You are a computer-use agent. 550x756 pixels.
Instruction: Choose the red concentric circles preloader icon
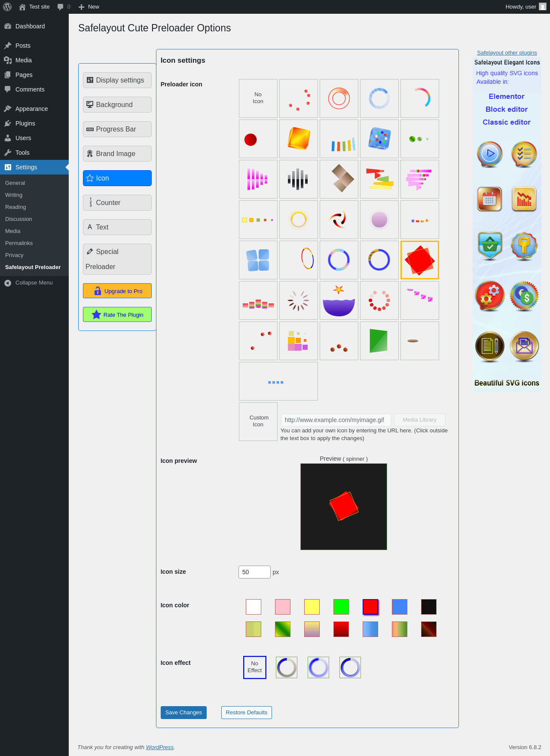pyautogui.click(x=339, y=98)
